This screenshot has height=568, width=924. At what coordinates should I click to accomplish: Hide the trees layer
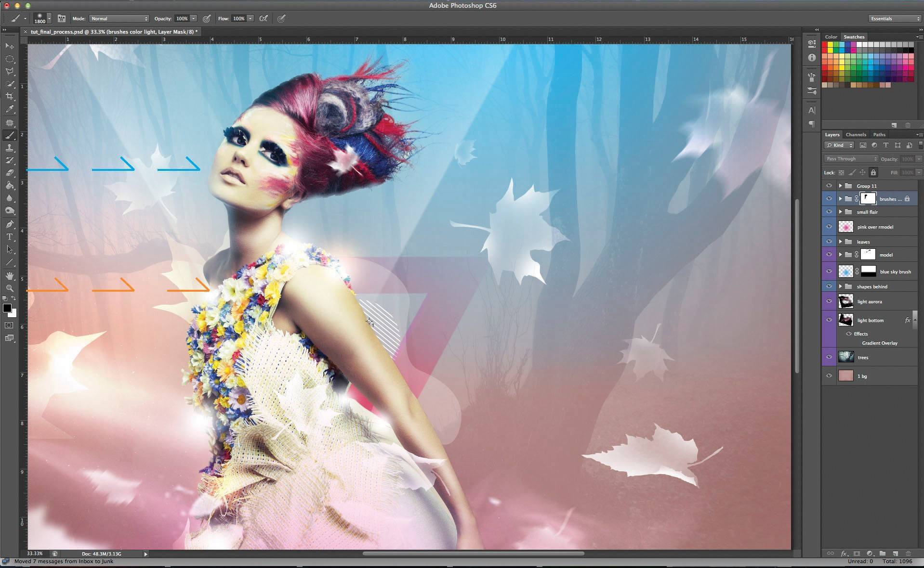(829, 357)
